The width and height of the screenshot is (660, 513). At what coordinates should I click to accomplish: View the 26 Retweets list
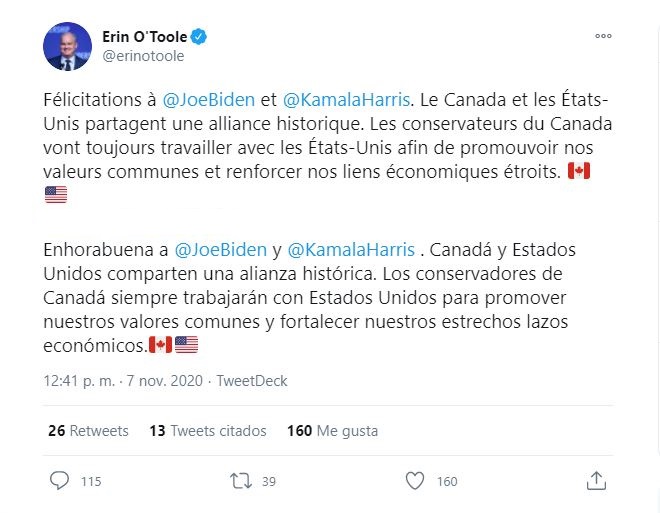click(88, 431)
